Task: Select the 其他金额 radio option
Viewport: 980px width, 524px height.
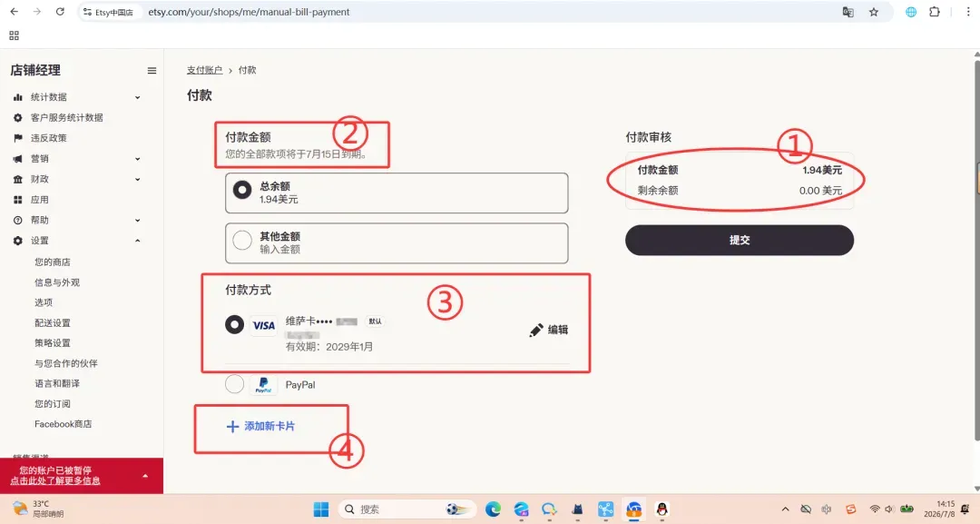Action: click(x=242, y=240)
